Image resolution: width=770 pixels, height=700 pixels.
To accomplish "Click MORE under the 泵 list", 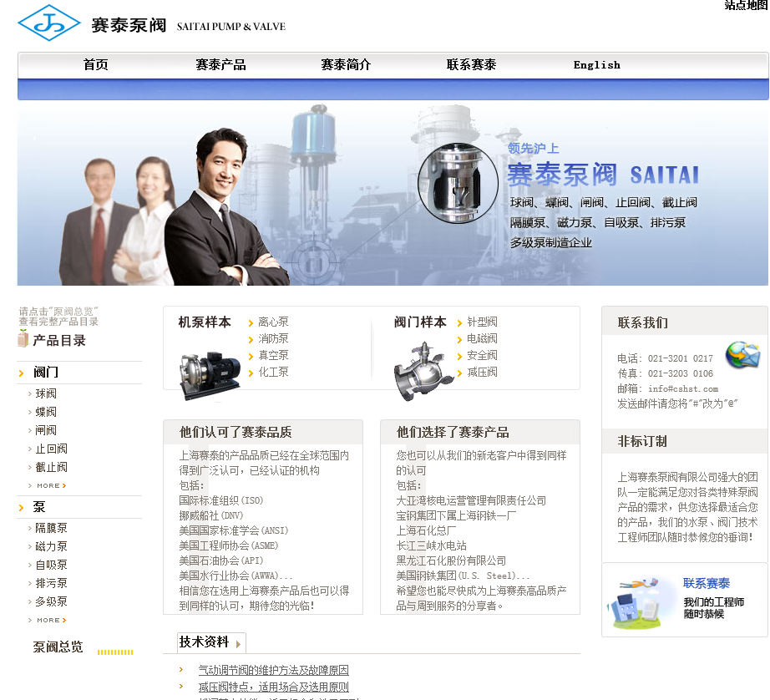I will point(52,621).
